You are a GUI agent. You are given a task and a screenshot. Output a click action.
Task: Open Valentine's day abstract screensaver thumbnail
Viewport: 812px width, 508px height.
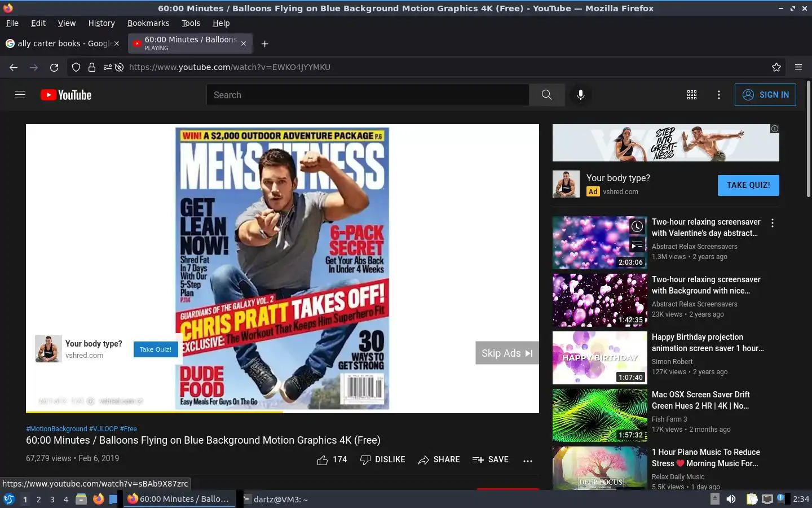pyautogui.click(x=600, y=243)
